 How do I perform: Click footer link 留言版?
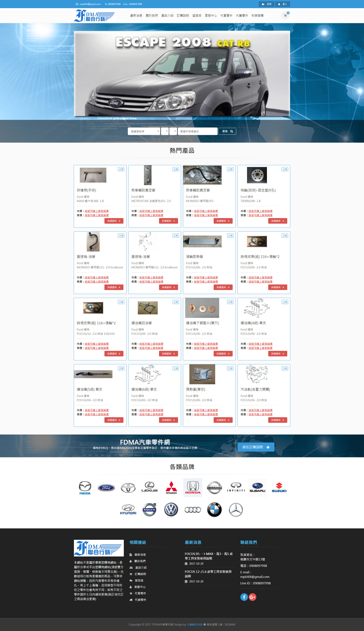pyautogui.click(x=139, y=580)
